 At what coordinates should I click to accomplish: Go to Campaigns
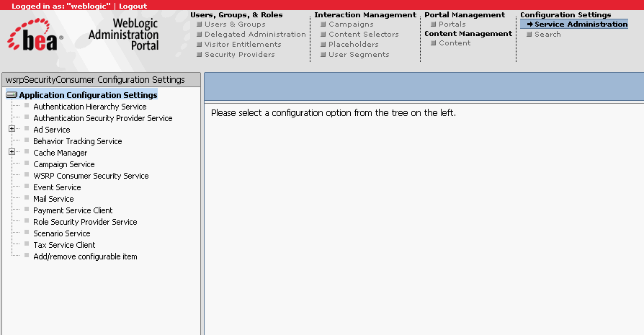pyautogui.click(x=351, y=24)
